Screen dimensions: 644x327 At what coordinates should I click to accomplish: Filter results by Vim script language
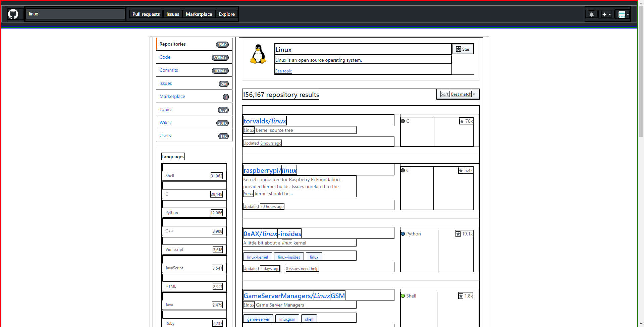click(x=194, y=250)
